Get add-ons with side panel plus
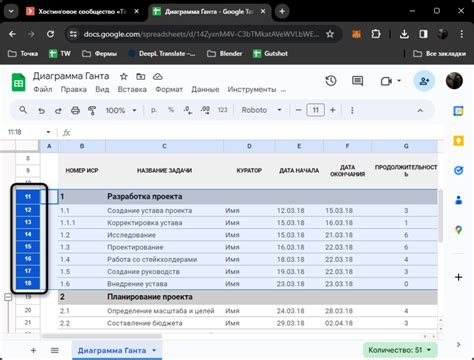The width and height of the screenshot is (474, 360). [459, 277]
